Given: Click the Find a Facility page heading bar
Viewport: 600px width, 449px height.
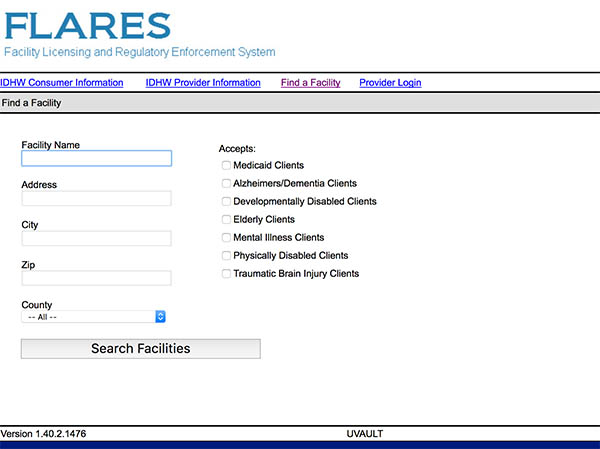Looking at the screenshot, I should pyautogui.click(x=300, y=103).
